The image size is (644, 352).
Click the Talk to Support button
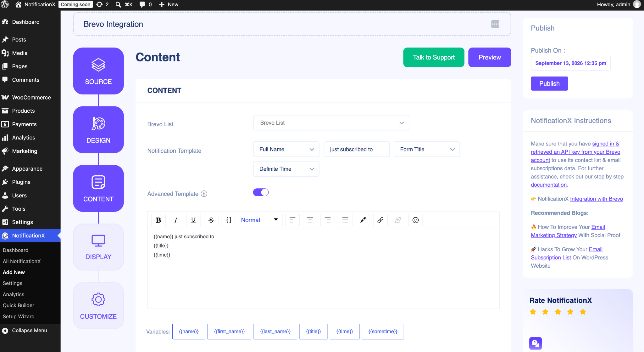click(x=434, y=57)
